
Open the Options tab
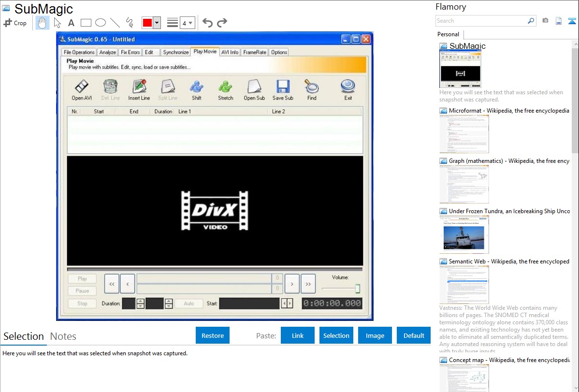pyautogui.click(x=279, y=53)
